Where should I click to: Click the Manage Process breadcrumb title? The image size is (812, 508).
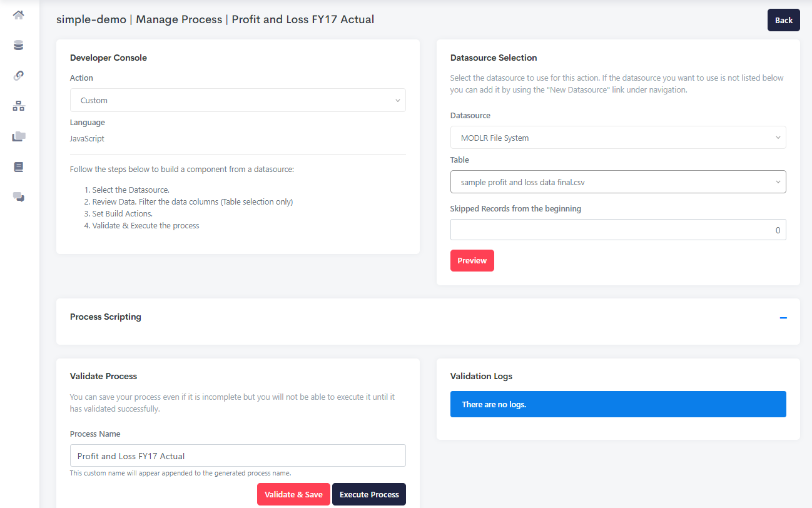click(x=179, y=19)
